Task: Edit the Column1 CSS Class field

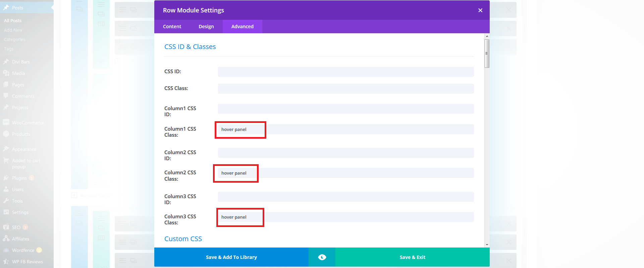Action: 345,130
